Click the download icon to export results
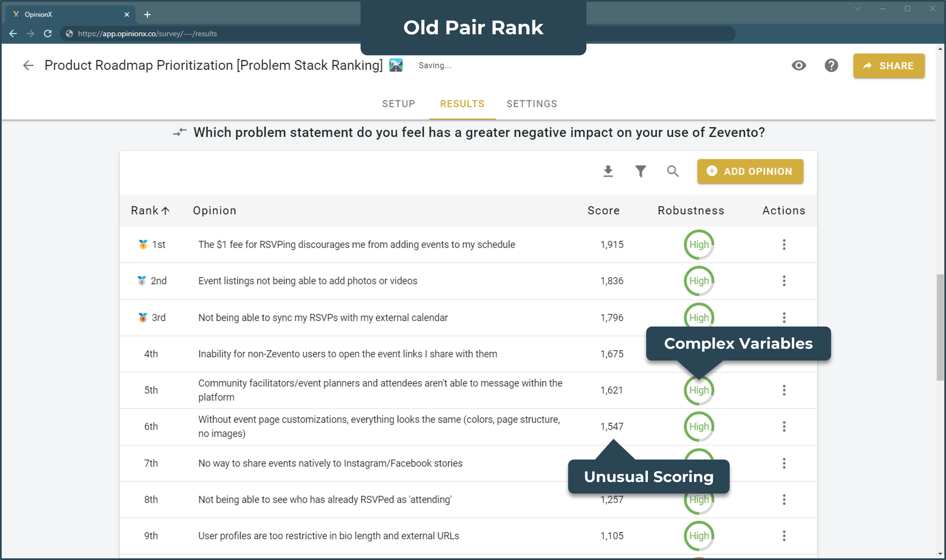Screen dimensions: 946x560 [x=608, y=171]
